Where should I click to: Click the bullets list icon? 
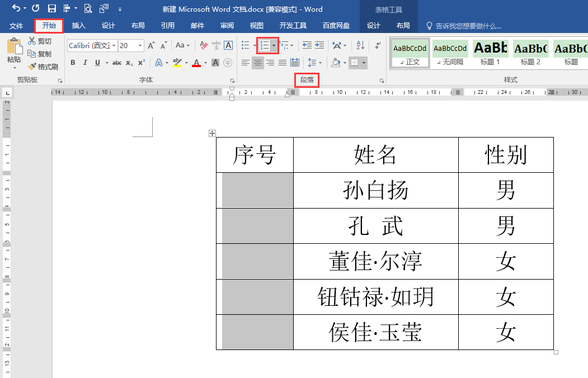coord(245,45)
